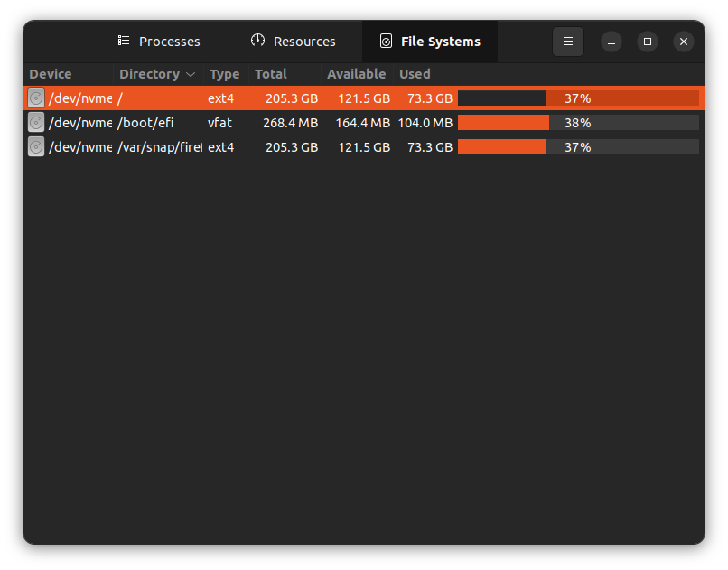The image size is (728, 570).
Task: Click the 37% usage bar of the / row
Action: 578,98
